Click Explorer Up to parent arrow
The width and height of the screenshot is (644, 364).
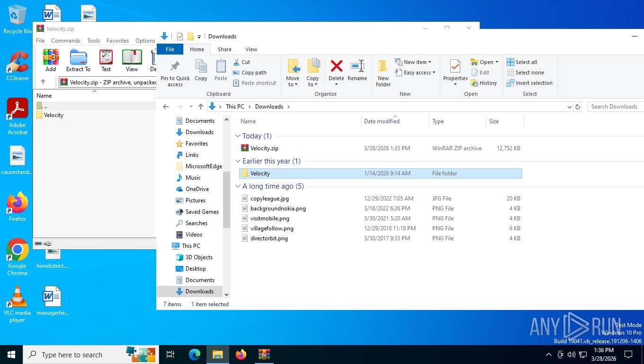[x=201, y=107]
